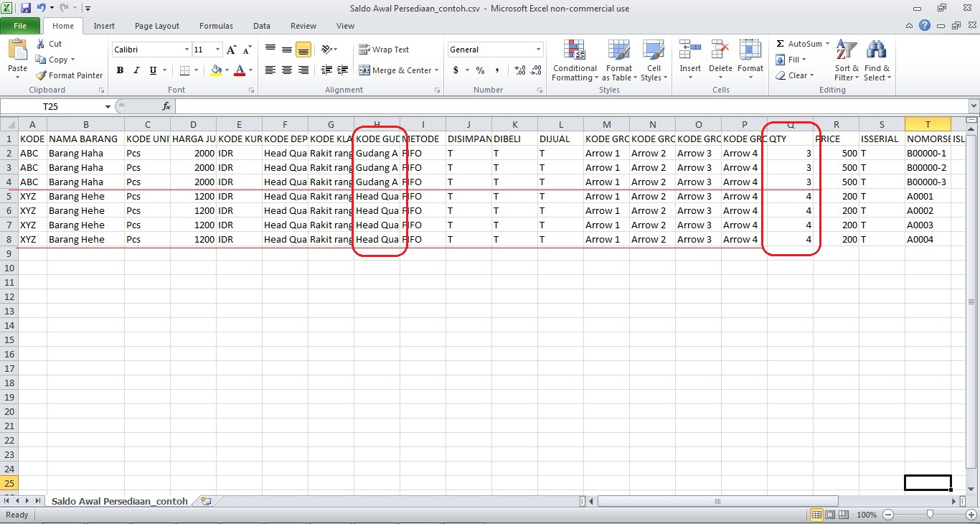This screenshot has width=980, height=524.
Task: Open the text Orientation options
Action: pyautogui.click(x=329, y=50)
